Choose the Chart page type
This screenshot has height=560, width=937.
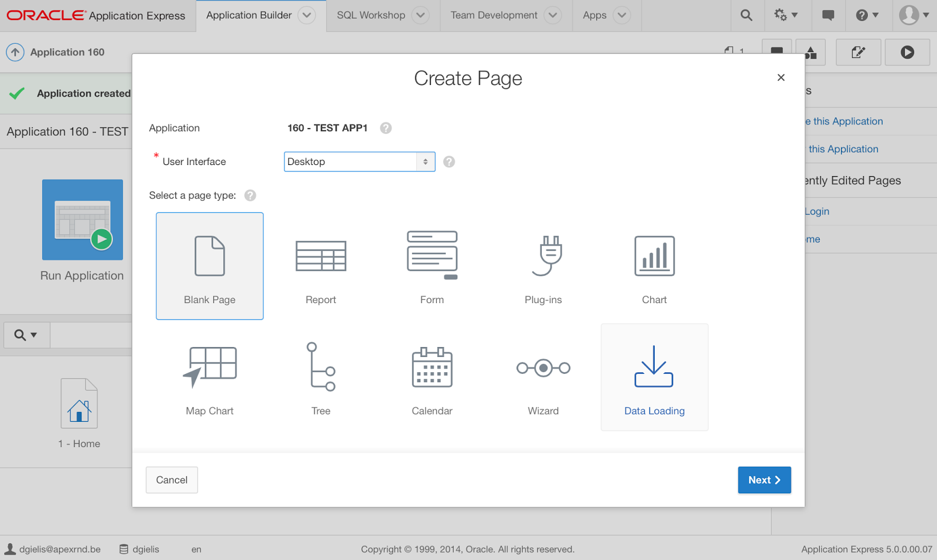point(655,266)
